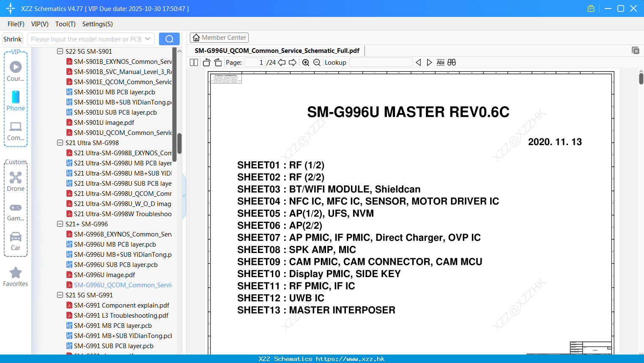
Task: Open the Courses sidebar icon
Action: coord(16,71)
